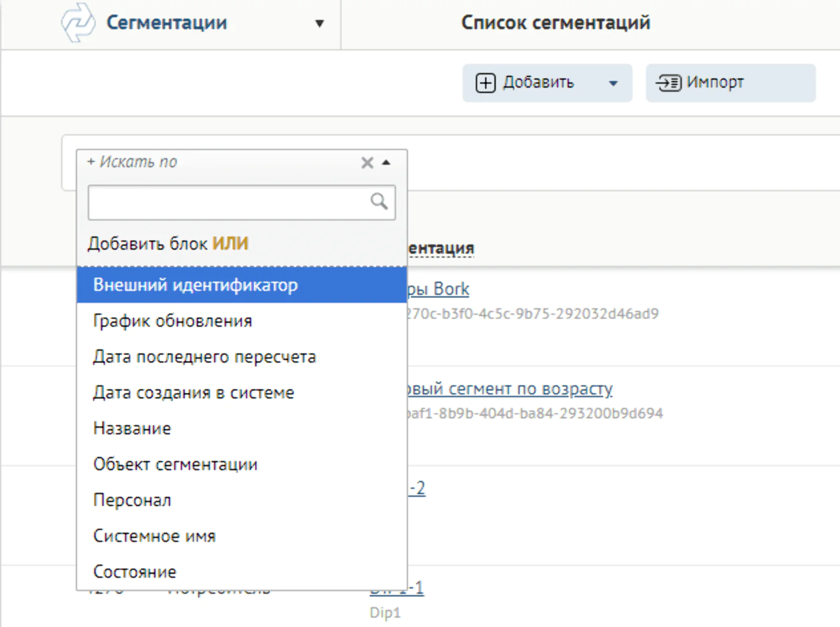Select График обновления filter option
Viewport: 840px width, 627px height.
pos(242,321)
